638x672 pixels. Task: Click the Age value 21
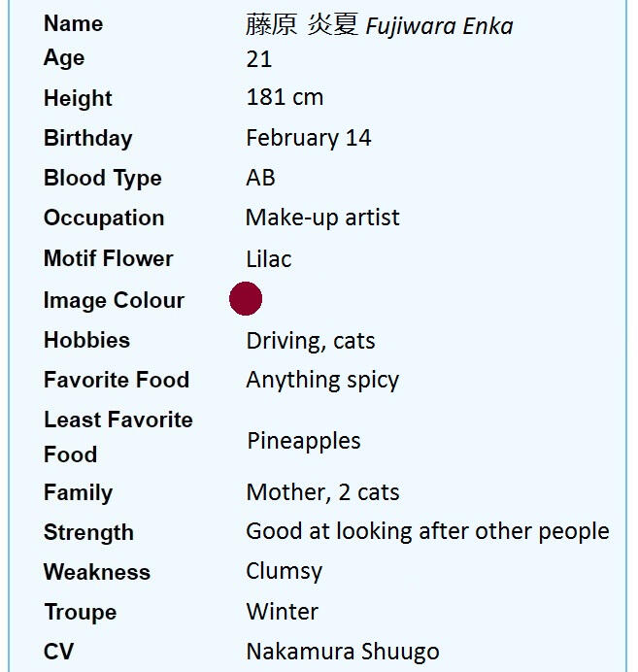click(259, 59)
